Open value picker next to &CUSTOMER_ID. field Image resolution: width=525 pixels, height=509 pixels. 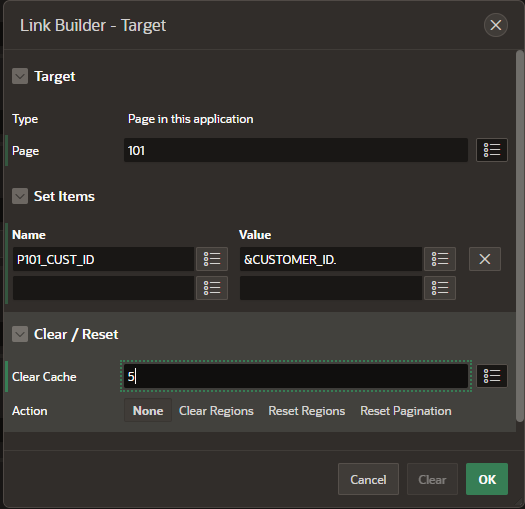point(440,259)
